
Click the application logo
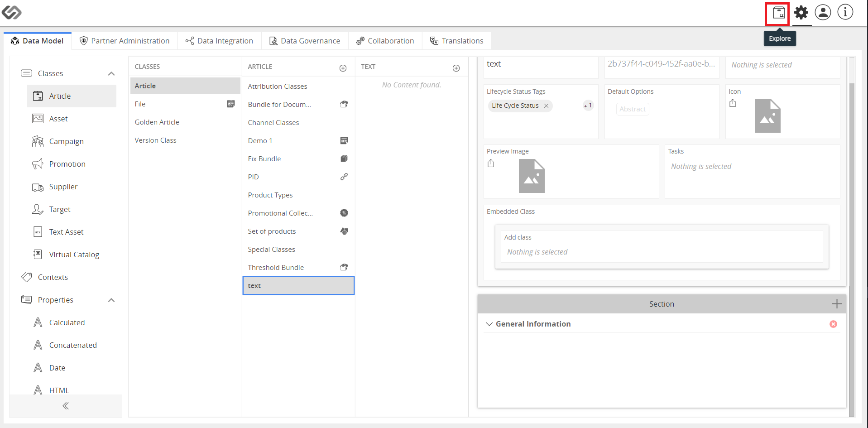[11, 12]
